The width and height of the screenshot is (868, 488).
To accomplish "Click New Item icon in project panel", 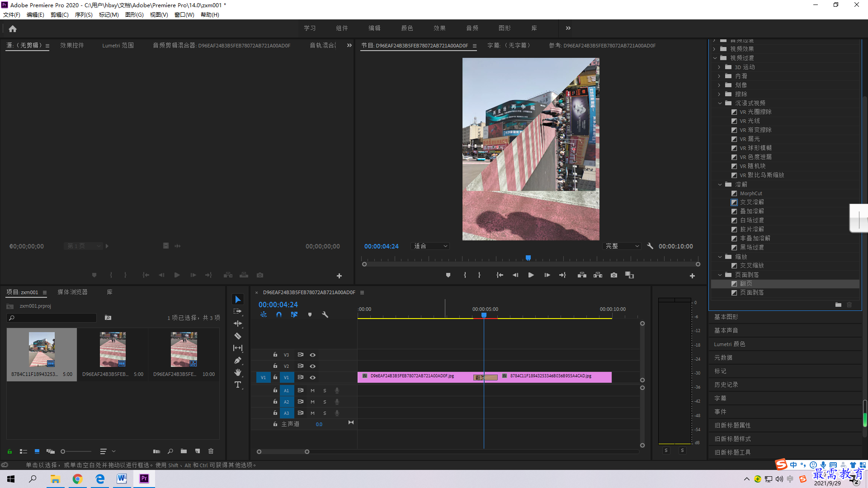I will coord(198,451).
